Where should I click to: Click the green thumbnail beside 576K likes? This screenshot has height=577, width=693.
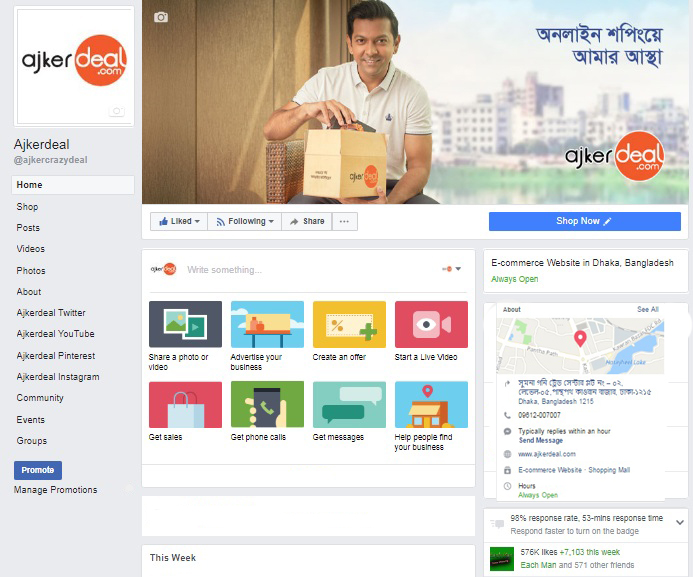pos(502,559)
